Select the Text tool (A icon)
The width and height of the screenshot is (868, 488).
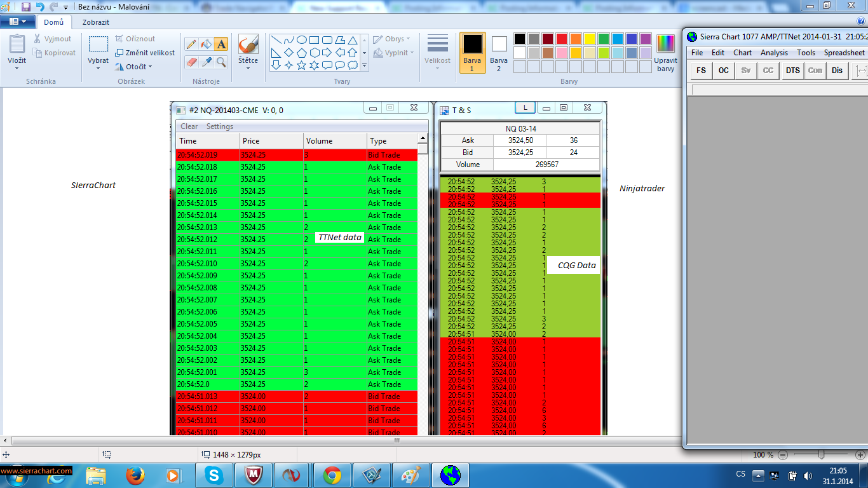pos(221,44)
